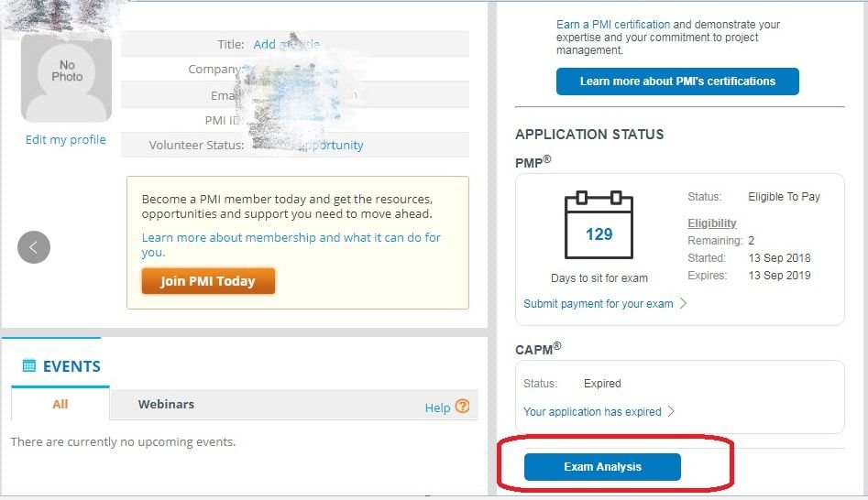This screenshot has height=500, width=868.
Task: Select the All events tab
Action: [60, 404]
